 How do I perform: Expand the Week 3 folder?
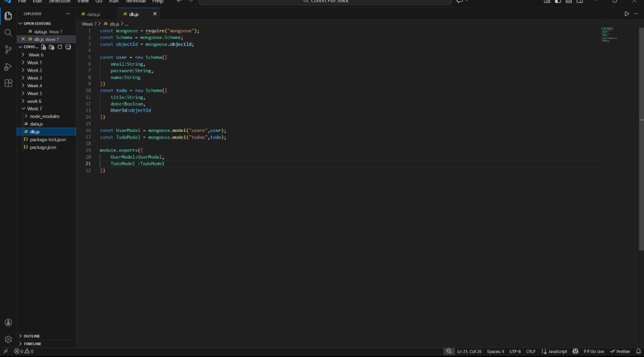click(x=34, y=78)
